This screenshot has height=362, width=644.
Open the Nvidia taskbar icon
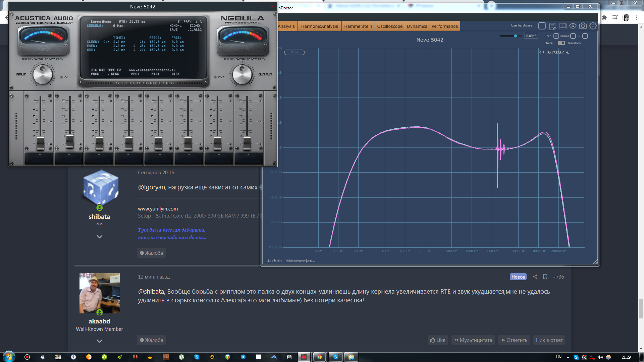(120, 357)
